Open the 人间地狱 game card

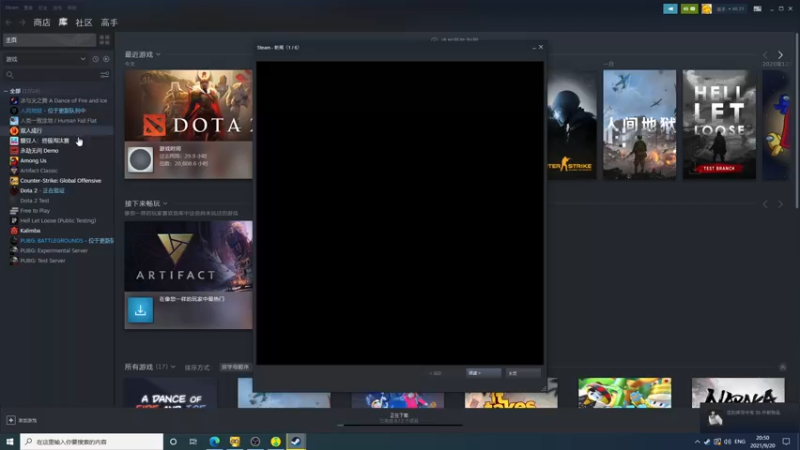(639, 124)
